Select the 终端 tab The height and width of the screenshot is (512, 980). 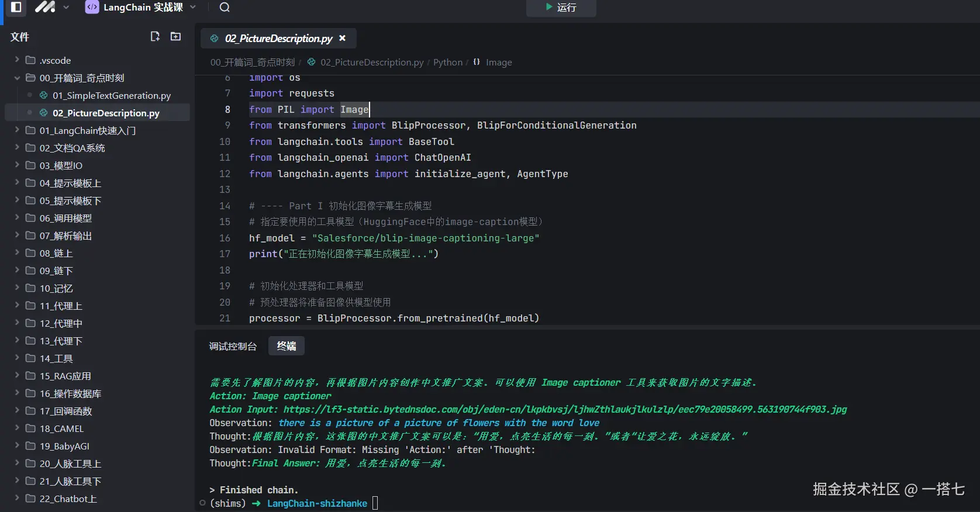[x=287, y=346]
